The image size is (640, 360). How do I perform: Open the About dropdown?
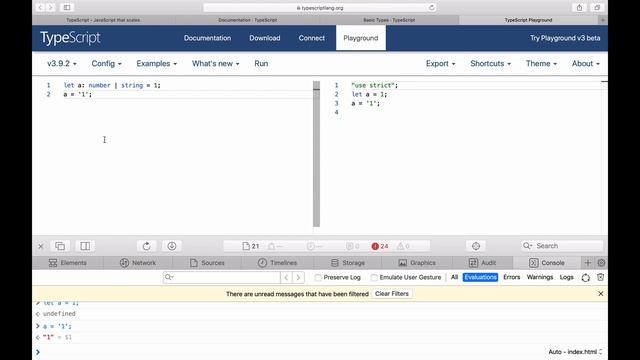tap(586, 64)
